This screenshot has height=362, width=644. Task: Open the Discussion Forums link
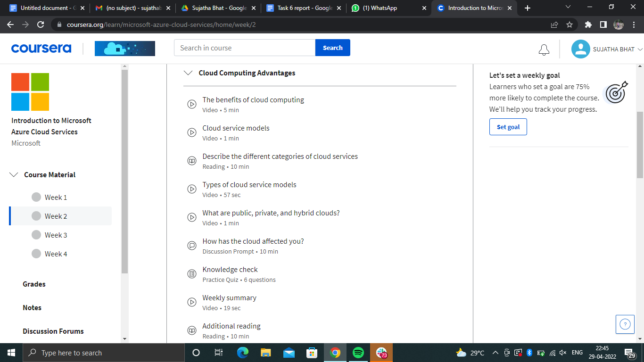pyautogui.click(x=53, y=331)
